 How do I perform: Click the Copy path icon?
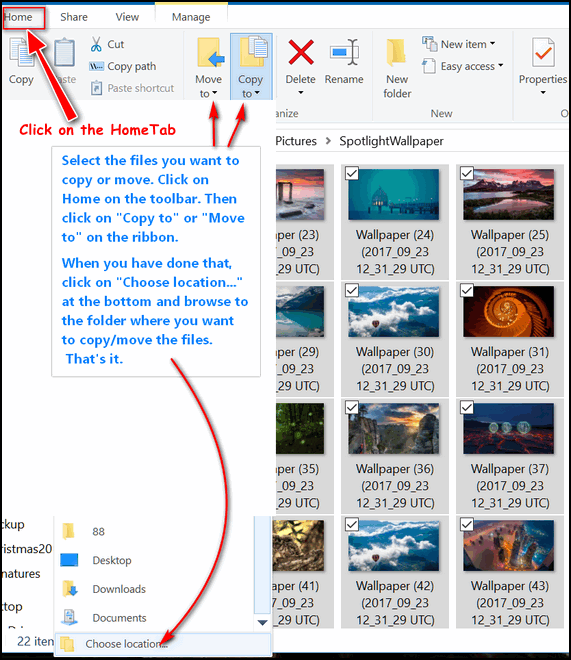click(96, 67)
